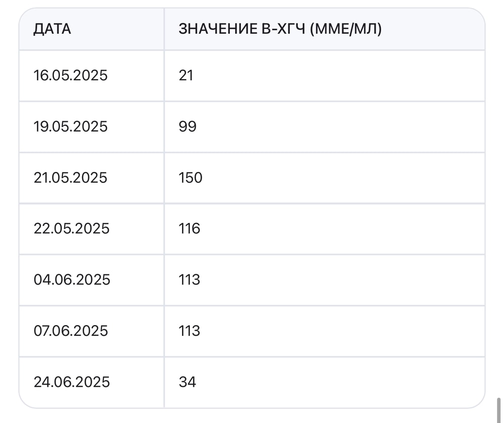Click the empty area right of value 150
This screenshot has height=423, width=504.
pos(343,177)
